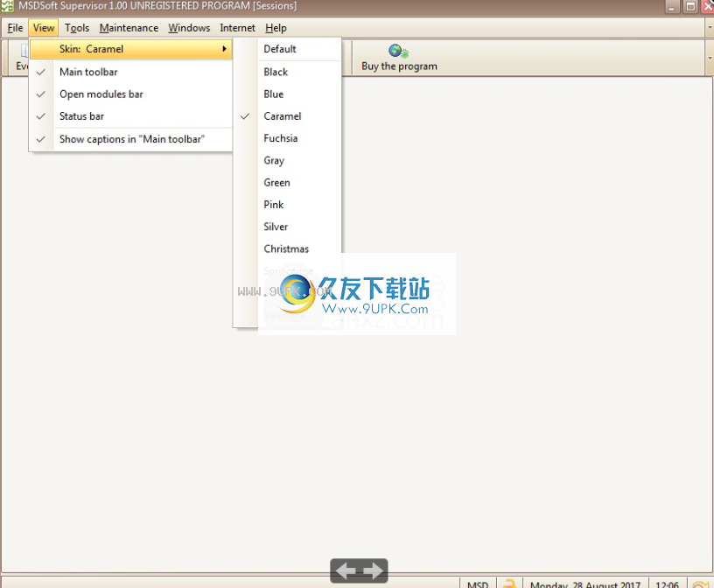
Task: Toggle the Main toolbar option off
Action: click(130, 72)
